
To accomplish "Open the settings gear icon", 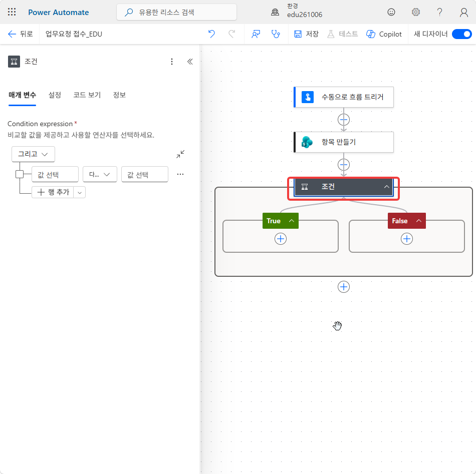I will tap(415, 12).
